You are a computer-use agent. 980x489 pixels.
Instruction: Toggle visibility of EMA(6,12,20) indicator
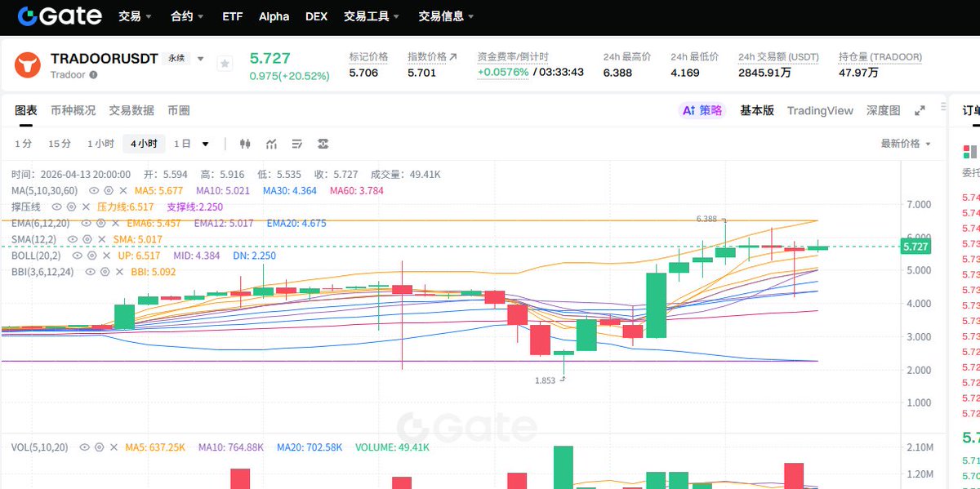pyautogui.click(x=86, y=223)
